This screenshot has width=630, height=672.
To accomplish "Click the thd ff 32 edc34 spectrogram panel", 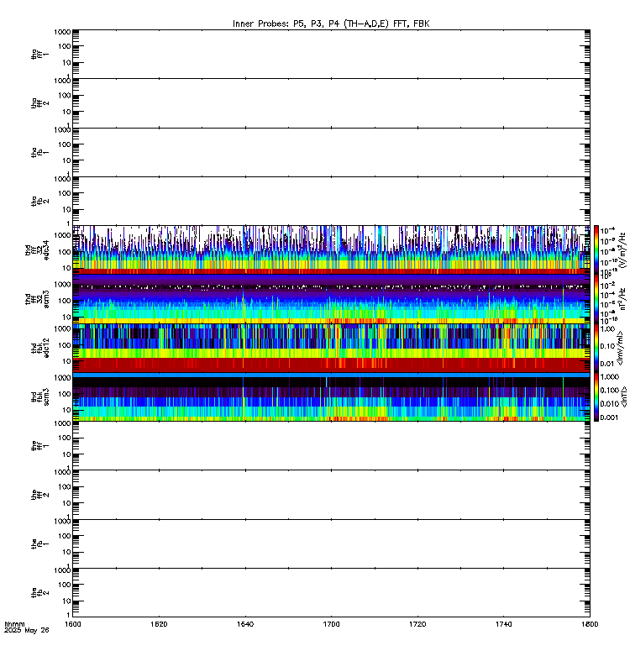I will click(x=331, y=249).
